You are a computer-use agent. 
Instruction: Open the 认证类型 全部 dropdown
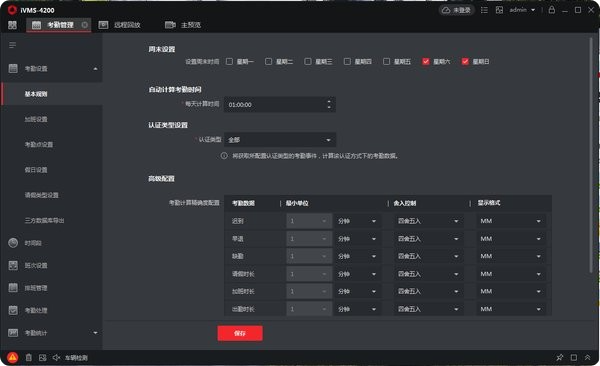point(280,140)
